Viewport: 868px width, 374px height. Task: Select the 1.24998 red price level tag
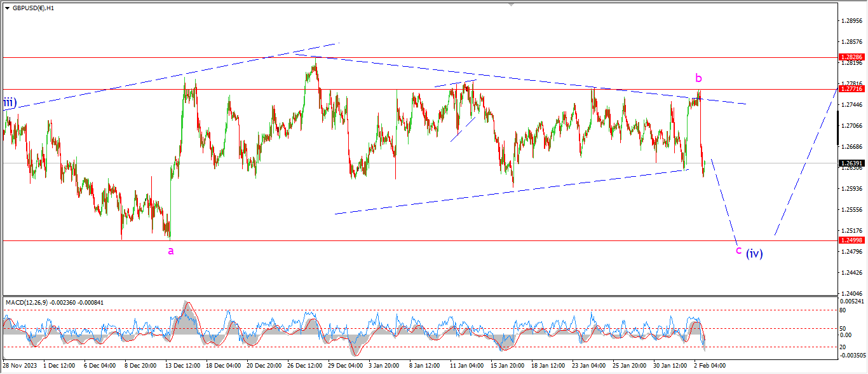[x=851, y=240]
